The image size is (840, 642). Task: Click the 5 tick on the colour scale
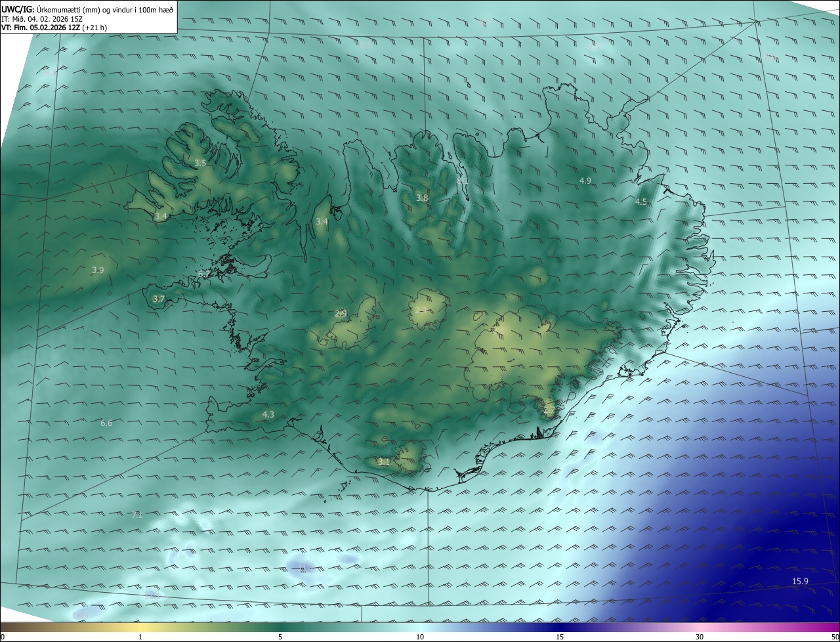280,637
